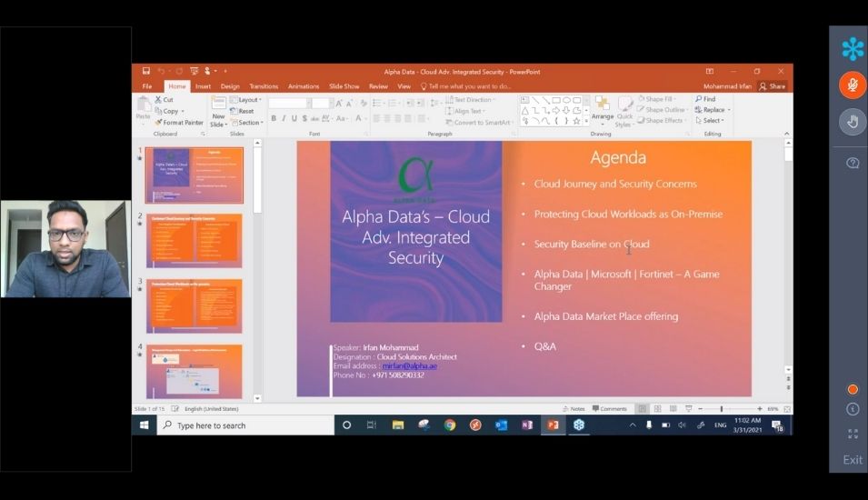Switch to the Insert tab

pyautogui.click(x=204, y=86)
